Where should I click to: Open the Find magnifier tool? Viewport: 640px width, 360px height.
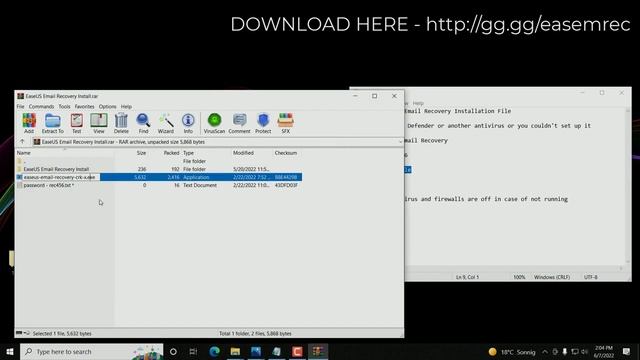point(143,123)
